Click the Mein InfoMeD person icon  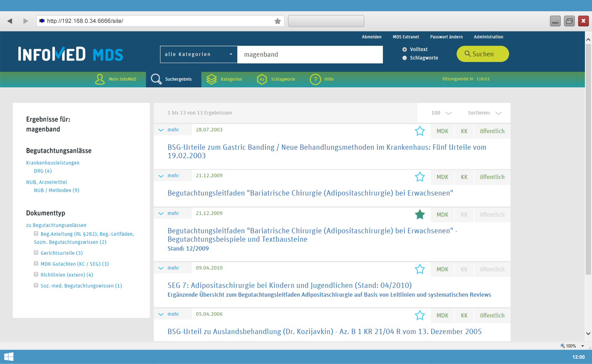tap(100, 79)
